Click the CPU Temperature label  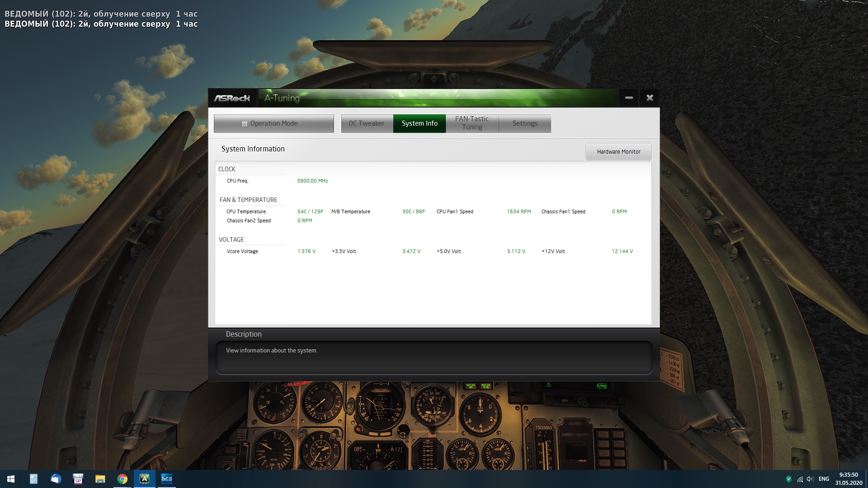(246, 211)
